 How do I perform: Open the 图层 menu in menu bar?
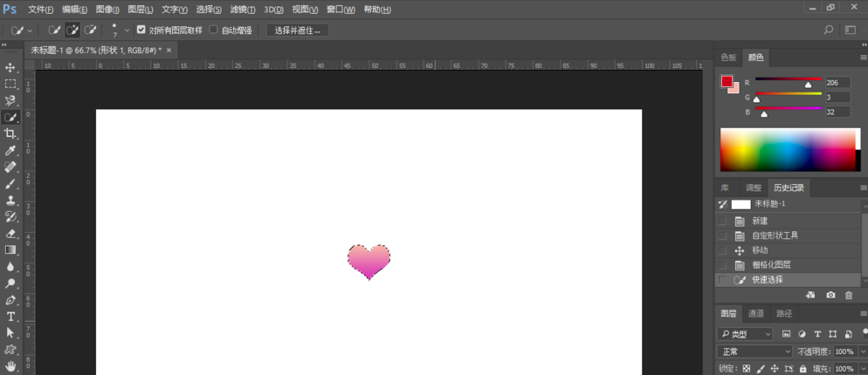tap(141, 10)
